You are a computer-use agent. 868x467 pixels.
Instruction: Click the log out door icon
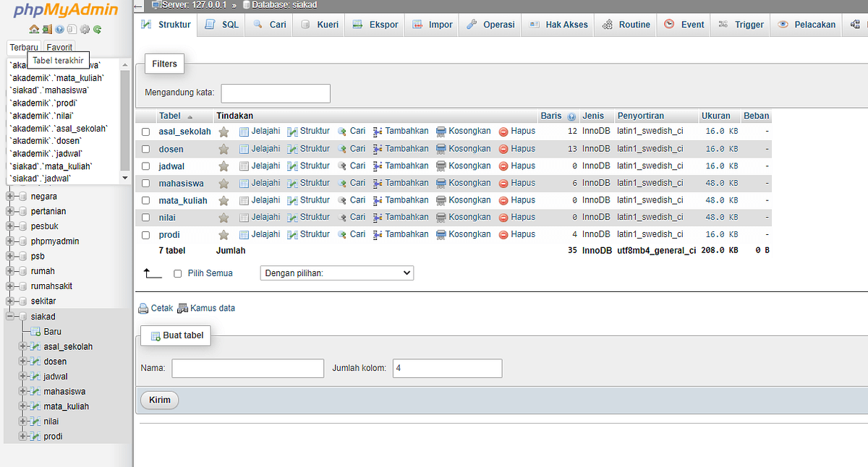pyautogui.click(x=47, y=29)
